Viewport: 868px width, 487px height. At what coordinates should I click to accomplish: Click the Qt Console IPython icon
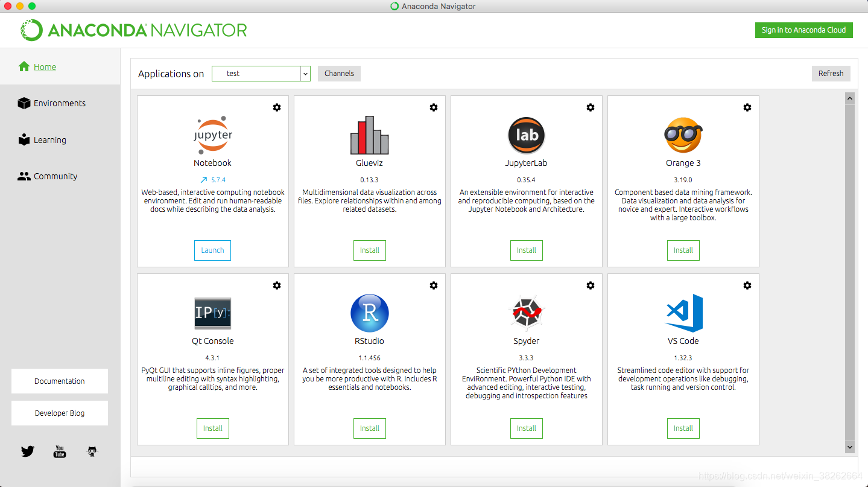pyautogui.click(x=212, y=313)
